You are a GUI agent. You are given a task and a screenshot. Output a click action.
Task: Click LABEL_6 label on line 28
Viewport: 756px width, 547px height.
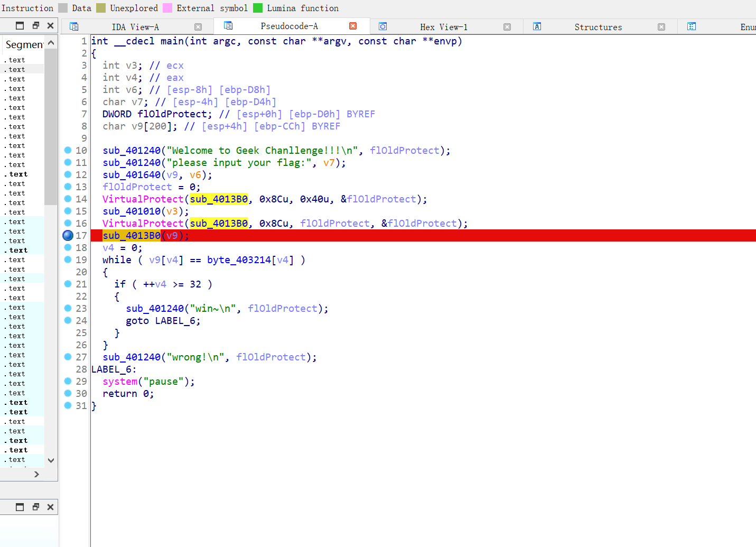pos(114,369)
